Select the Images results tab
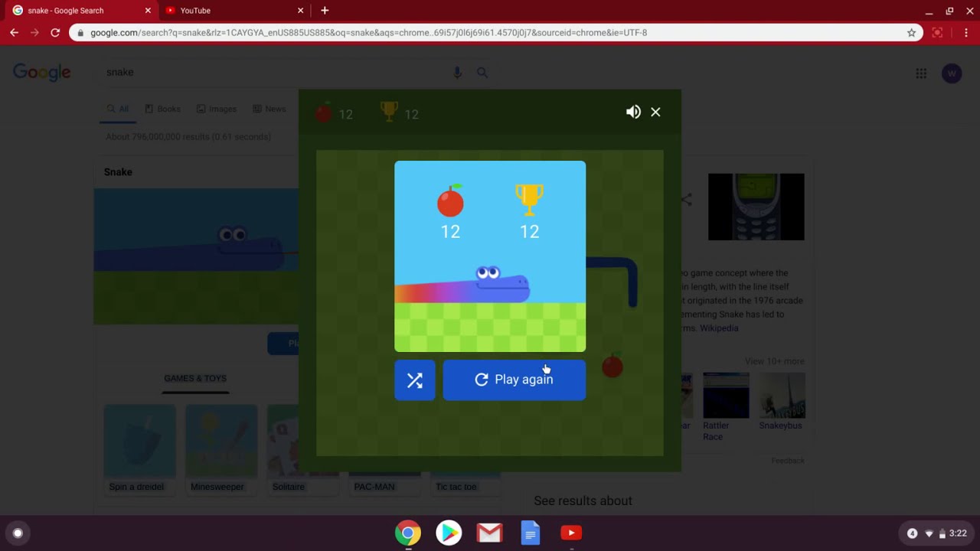 217,109
